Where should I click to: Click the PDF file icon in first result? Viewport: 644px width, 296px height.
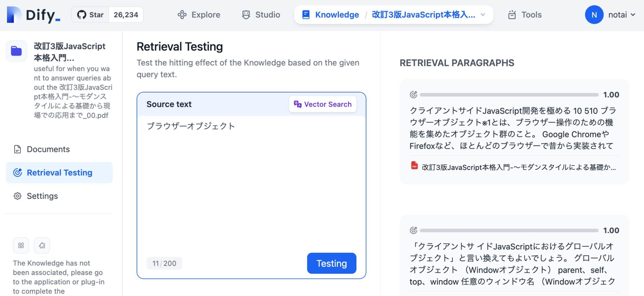(414, 166)
